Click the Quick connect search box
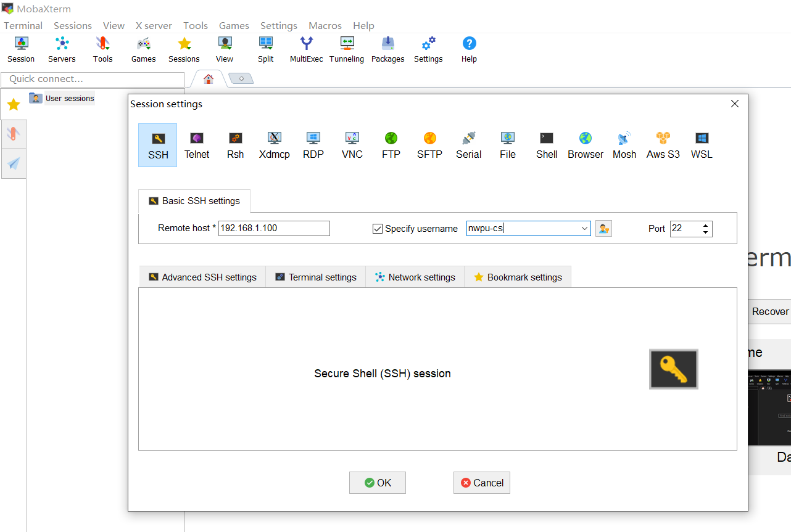 pyautogui.click(x=93, y=79)
